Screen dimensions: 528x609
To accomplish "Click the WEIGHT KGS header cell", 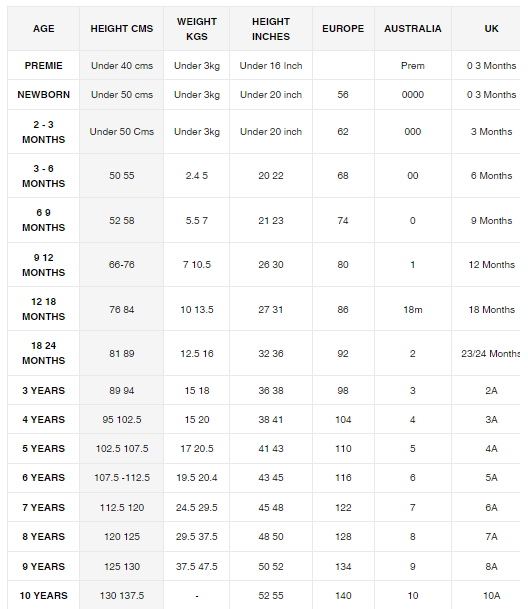I will (x=197, y=29).
